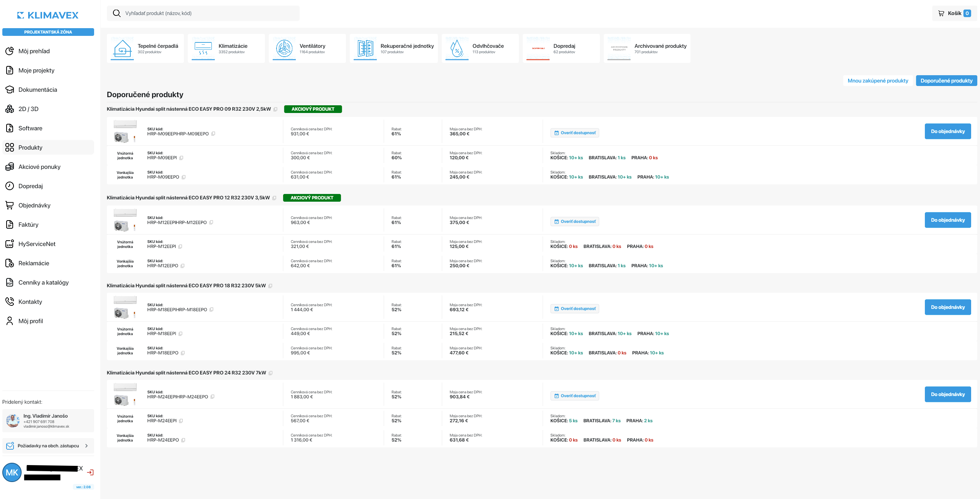
Task: Copy SKU code HRP-M18EEPI
Action: click(180, 334)
